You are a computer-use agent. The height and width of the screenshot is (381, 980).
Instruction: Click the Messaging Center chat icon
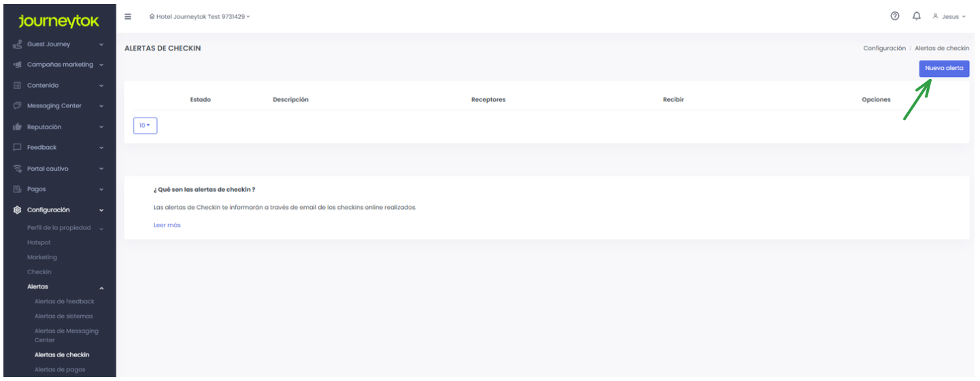pos(18,106)
